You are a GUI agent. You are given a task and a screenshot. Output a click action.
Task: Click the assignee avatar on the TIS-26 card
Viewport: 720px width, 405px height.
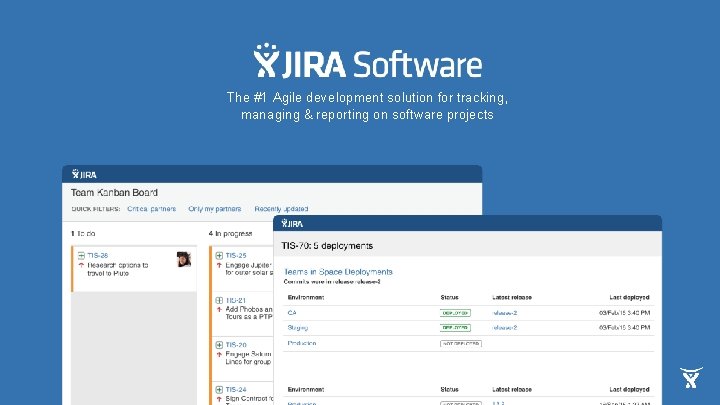point(184,259)
